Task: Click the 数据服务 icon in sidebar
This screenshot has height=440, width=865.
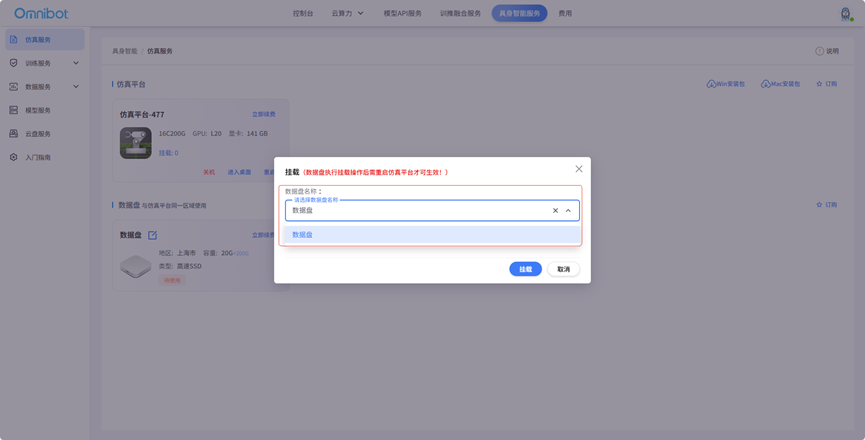Action: point(14,87)
